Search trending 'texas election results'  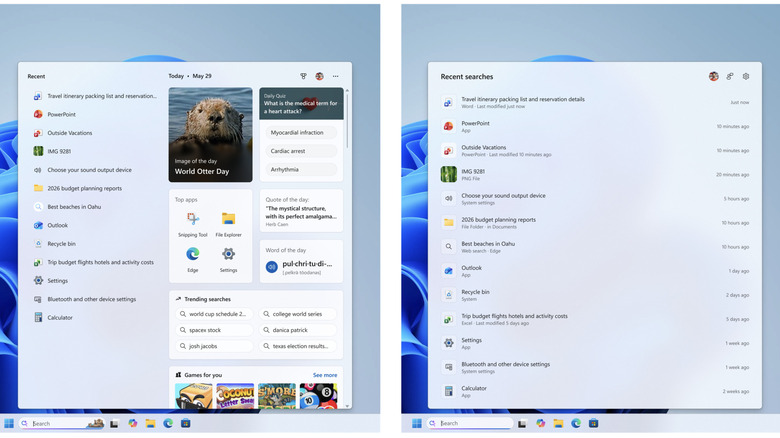point(297,346)
